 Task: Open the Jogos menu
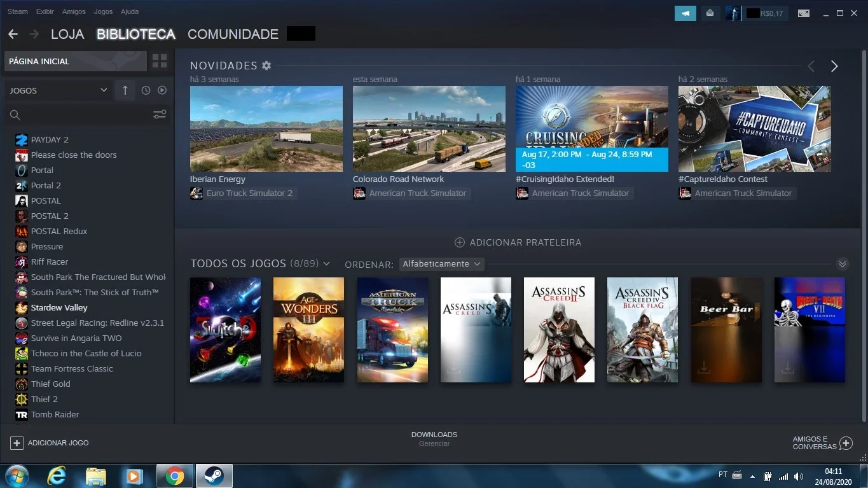[103, 11]
